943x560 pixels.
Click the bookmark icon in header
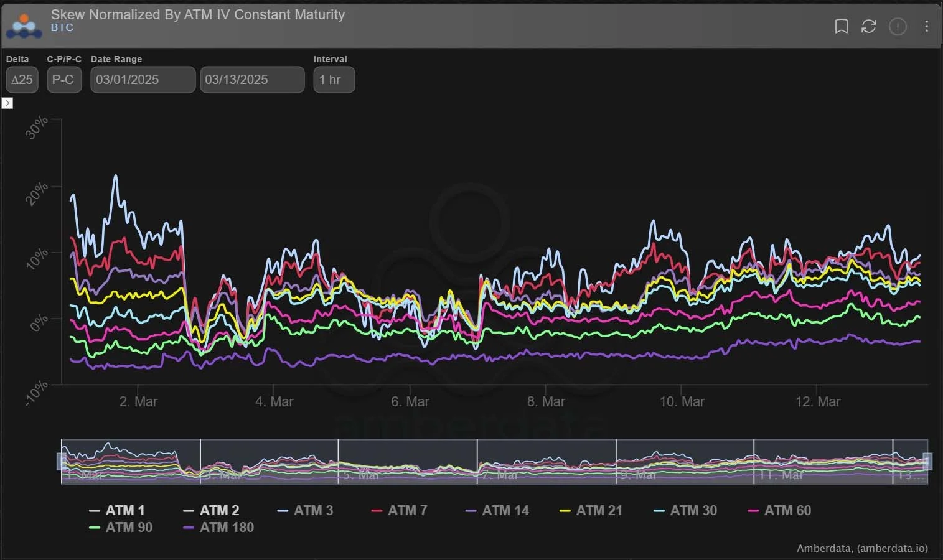[841, 26]
